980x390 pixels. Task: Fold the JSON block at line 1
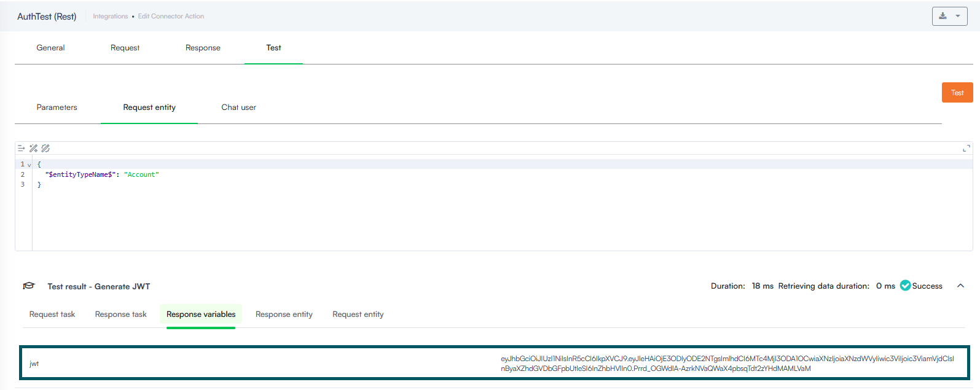[x=29, y=165]
